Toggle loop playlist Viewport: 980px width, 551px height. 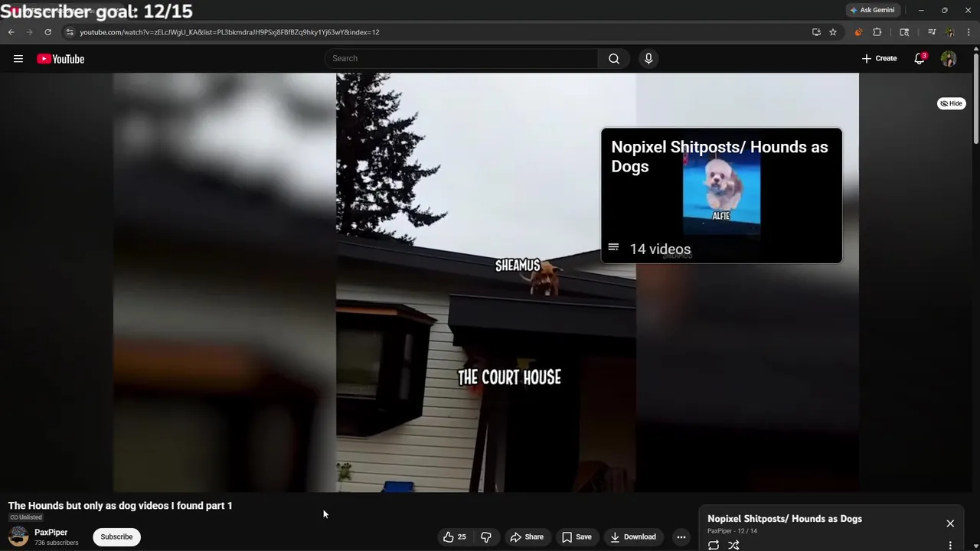[x=714, y=545]
